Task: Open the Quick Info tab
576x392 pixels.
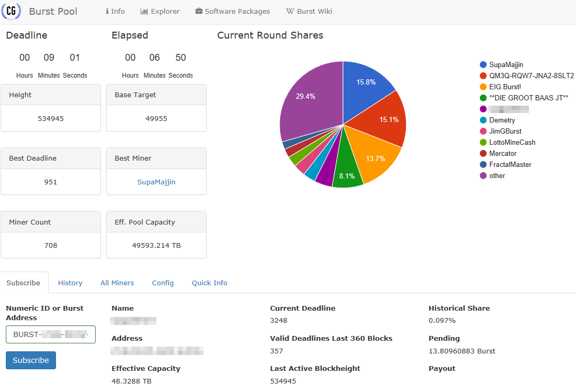Action: [209, 283]
